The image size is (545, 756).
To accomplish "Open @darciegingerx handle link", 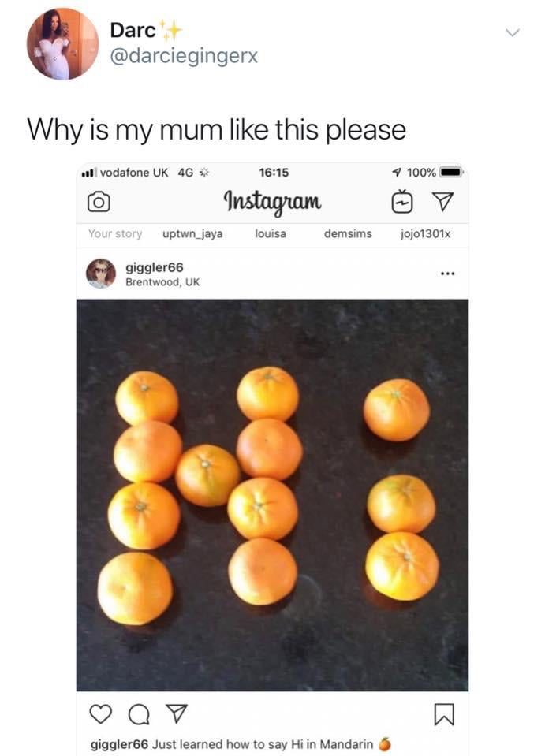I will click(184, 56).
